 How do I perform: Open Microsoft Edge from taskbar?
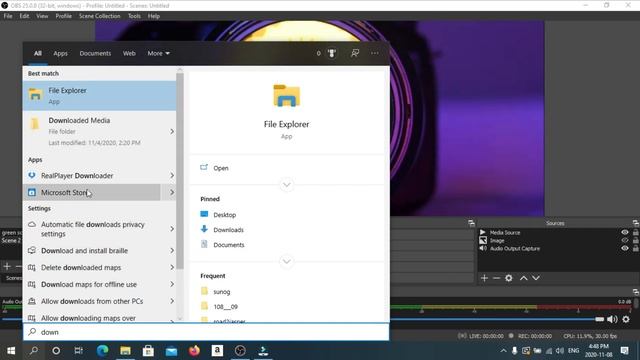coord(102,351)
